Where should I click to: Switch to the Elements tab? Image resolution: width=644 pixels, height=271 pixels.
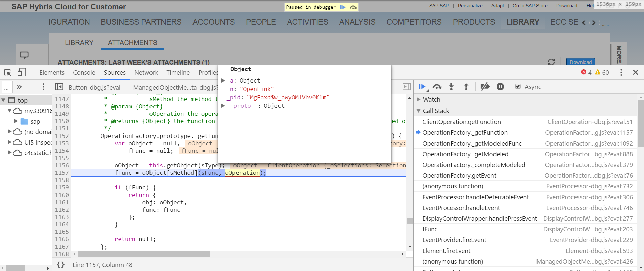[x=52, y=72]
